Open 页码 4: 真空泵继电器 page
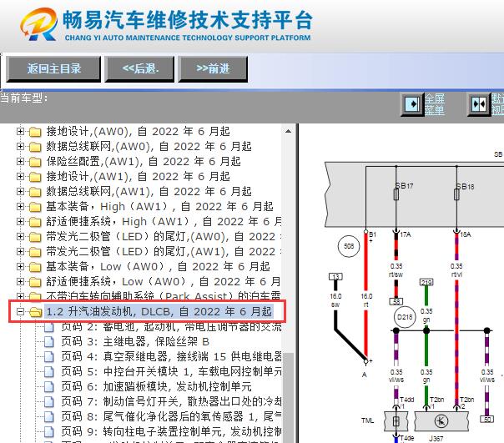 point(171,356)
